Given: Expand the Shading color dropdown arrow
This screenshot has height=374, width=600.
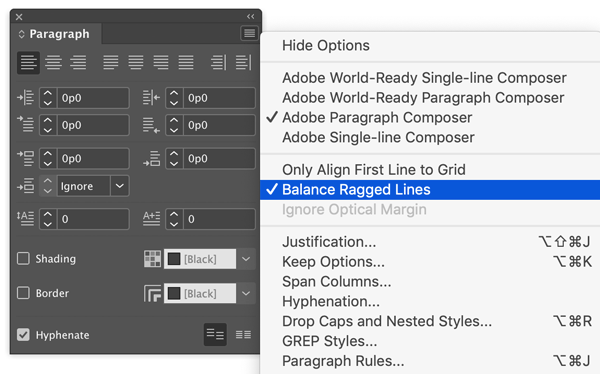Looking at the screenshot, I should pyautogui.click(x=246, y=259).
